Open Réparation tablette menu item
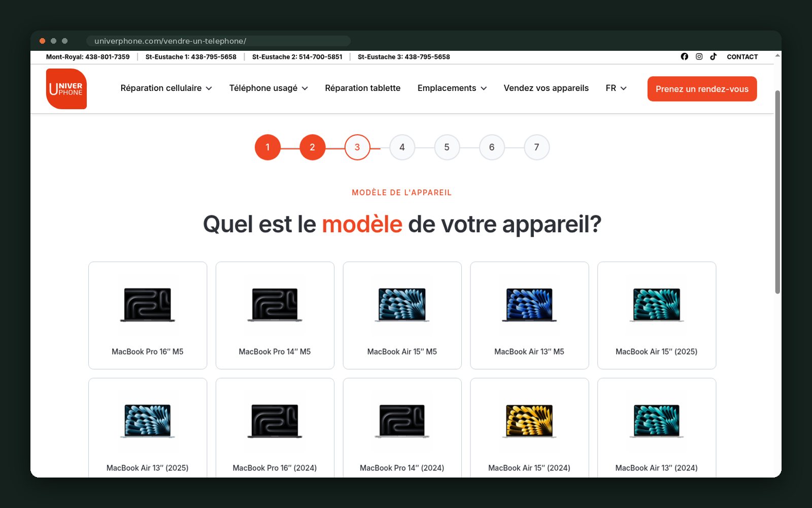This screenshot has height=508, width=812. 363,88
